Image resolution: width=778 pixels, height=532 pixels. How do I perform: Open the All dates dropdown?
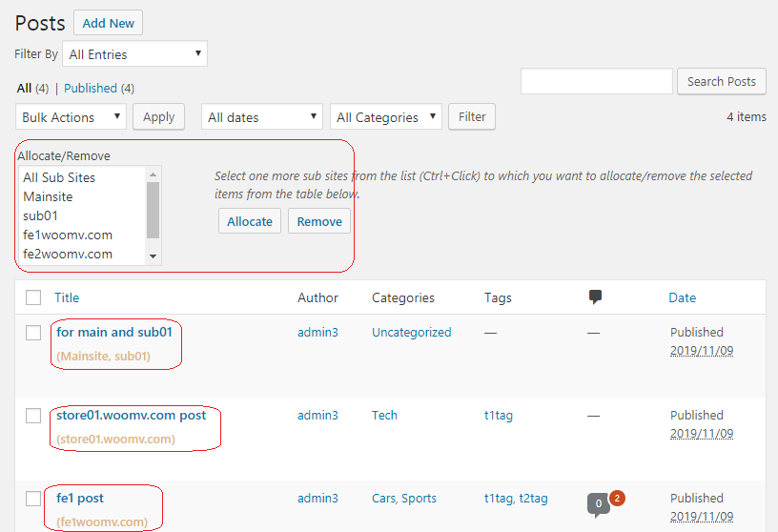[x=262, y=117]
